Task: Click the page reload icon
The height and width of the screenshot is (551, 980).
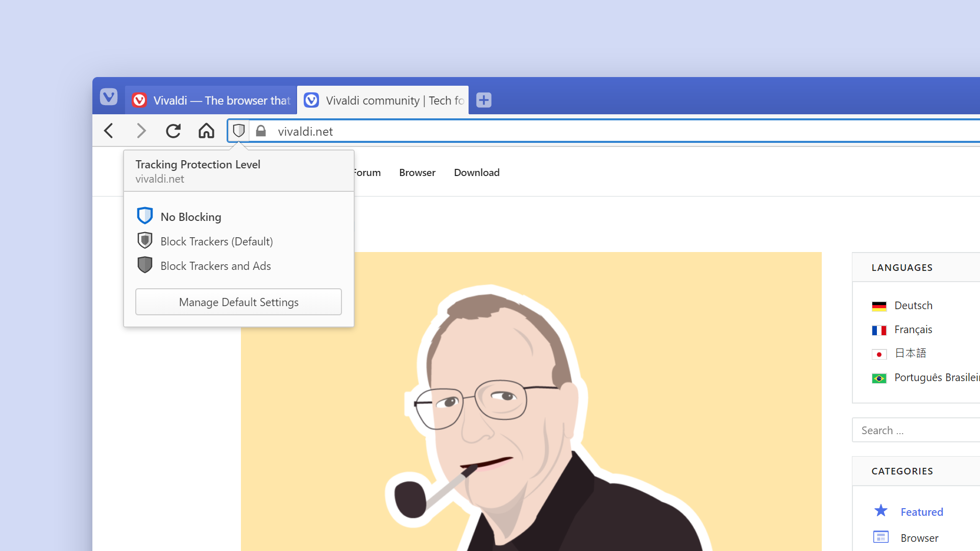Action: click(174, 131)
